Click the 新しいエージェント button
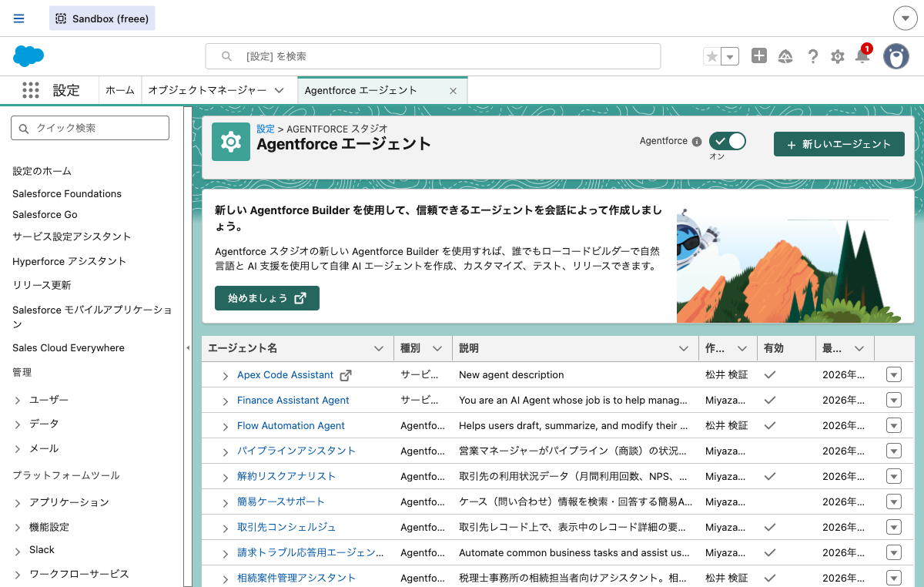 coord(839,144)
